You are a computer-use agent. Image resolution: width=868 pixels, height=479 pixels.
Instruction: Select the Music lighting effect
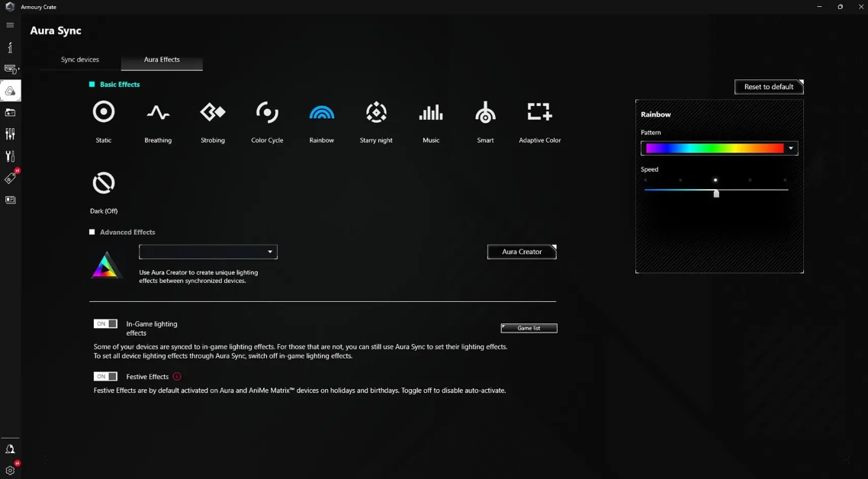431,113
